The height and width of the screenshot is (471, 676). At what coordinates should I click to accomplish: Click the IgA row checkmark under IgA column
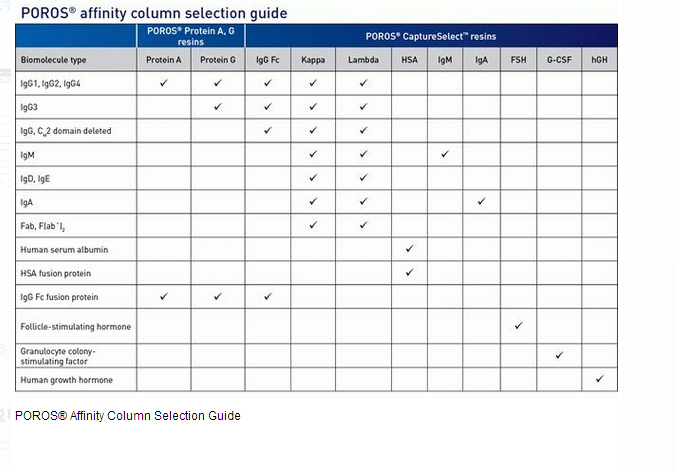[x=481, y=201]
